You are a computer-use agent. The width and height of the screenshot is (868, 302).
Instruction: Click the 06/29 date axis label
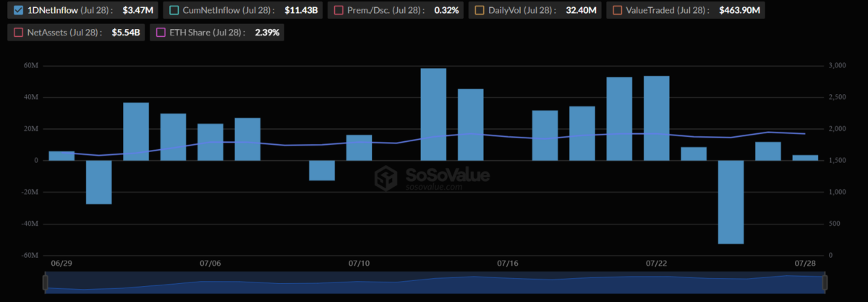[61, 263]
